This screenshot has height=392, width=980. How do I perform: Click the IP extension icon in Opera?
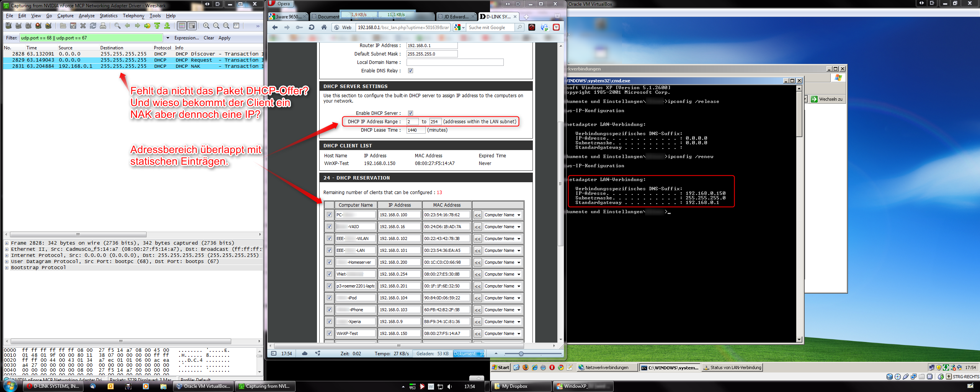(x=544, y=27)
